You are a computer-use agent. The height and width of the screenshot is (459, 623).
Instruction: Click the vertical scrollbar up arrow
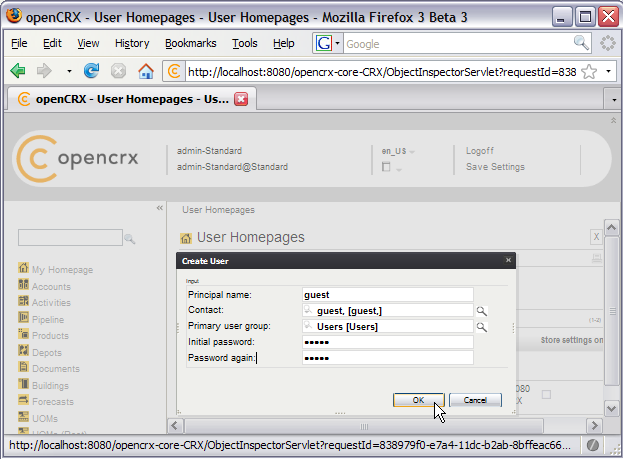611,228
